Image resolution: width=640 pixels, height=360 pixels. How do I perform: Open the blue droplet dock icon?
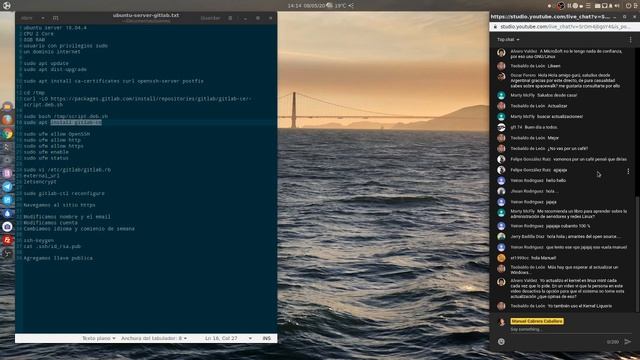click(x=7, y=213)
